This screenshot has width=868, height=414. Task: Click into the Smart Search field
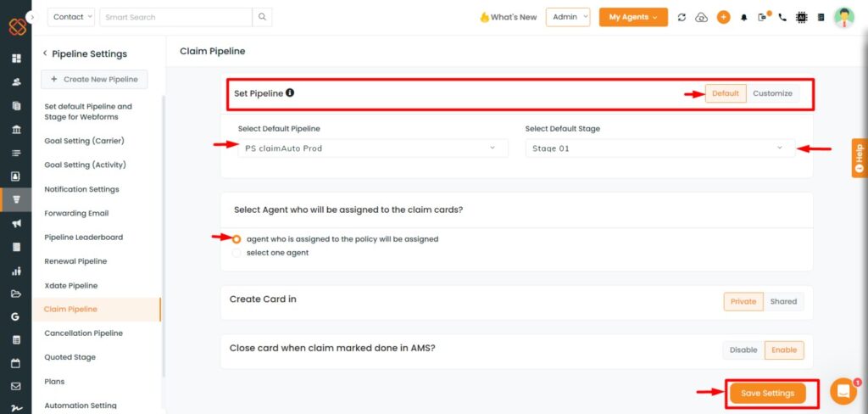[175, 17]
